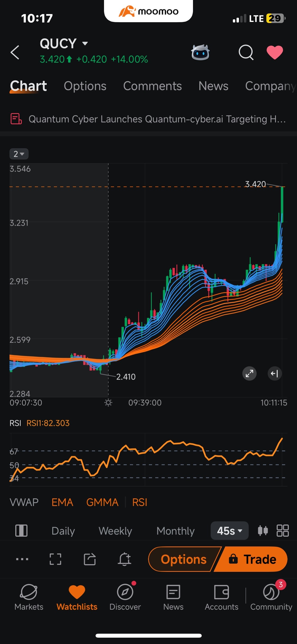The height and width of the screenshot is (644, 297).
Task: Remove QUCY from favorites heart
Action: coord(275,52)
